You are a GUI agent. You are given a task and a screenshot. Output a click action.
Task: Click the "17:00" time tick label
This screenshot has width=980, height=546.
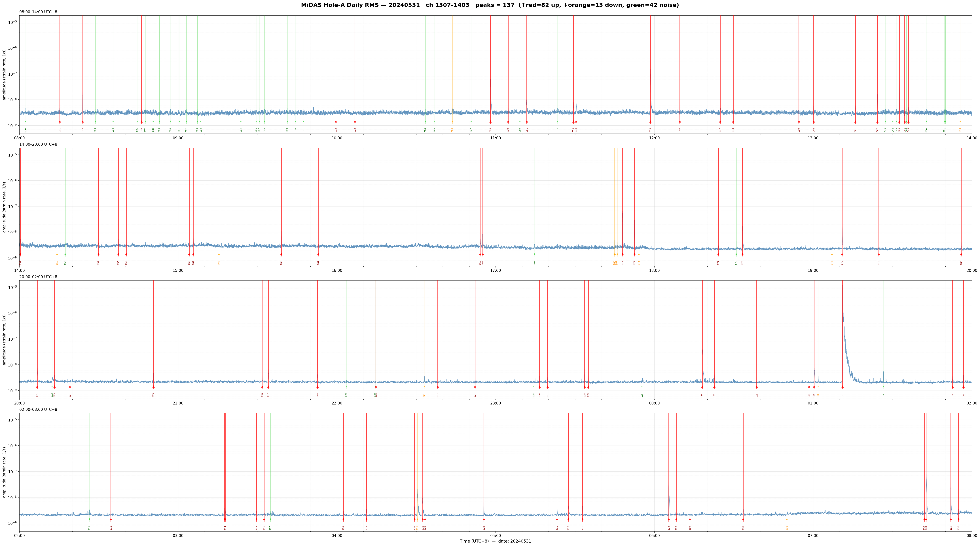(495, 271)
